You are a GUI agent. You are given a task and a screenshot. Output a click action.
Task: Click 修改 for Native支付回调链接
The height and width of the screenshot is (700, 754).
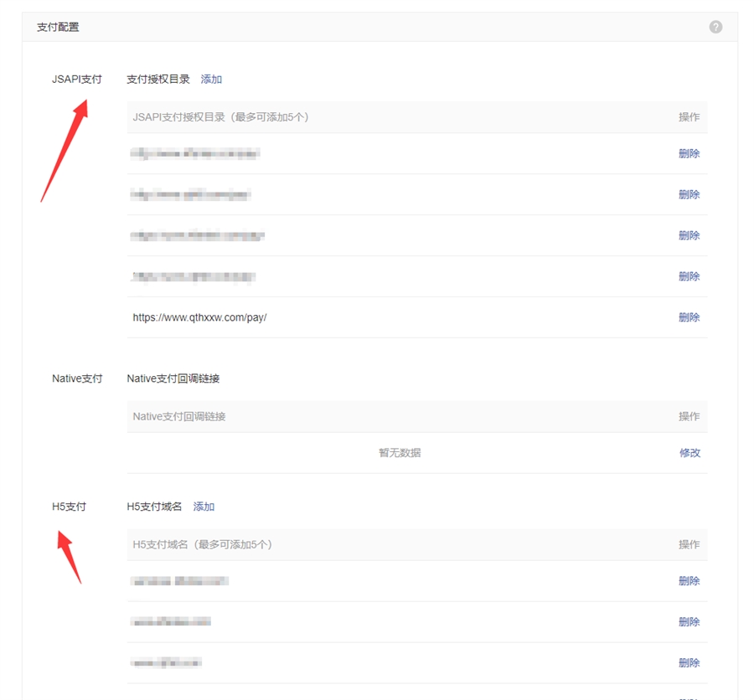[689, 453]
